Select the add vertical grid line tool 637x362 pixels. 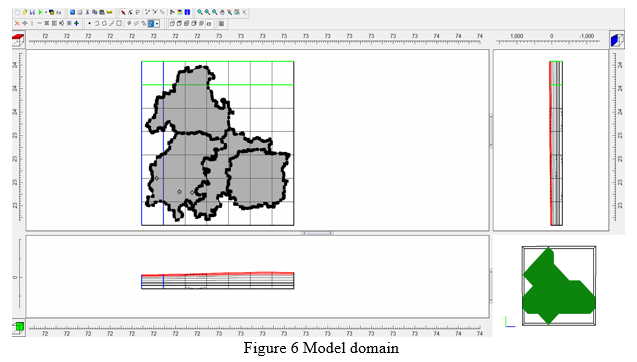[x=32, y=23]
